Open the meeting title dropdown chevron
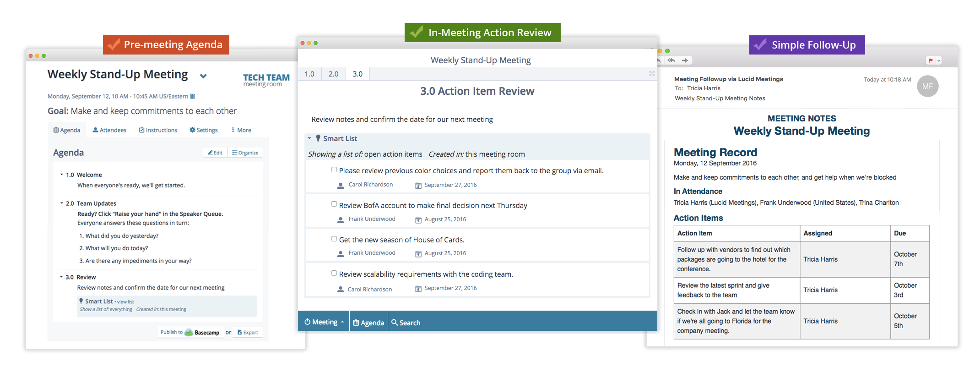Image resolution: width=980 pixels, height=378 pixels. click(203, 76)
